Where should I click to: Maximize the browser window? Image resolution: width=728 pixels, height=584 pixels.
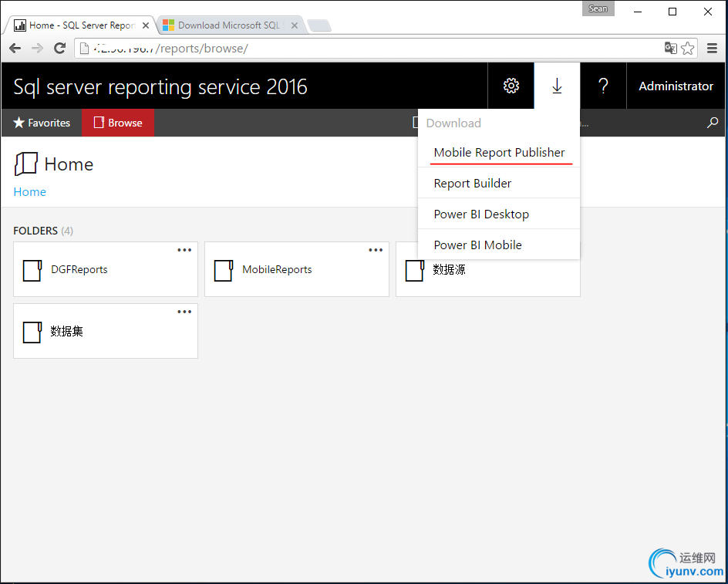click(x=672, y=12)
